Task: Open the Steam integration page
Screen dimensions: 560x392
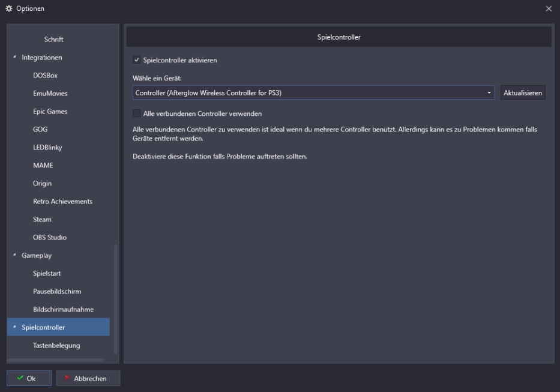Action: 42,219
